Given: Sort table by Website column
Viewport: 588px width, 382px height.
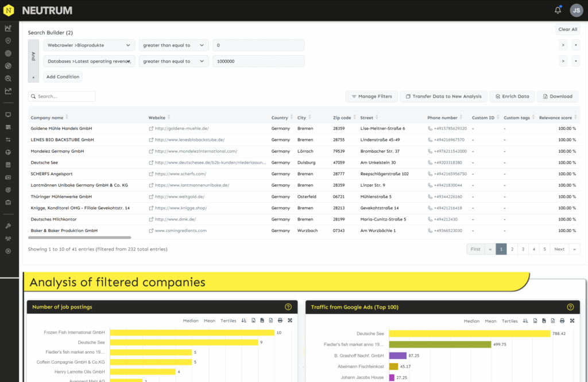Looking at the screenshot, I should click(x=160, y=117).
